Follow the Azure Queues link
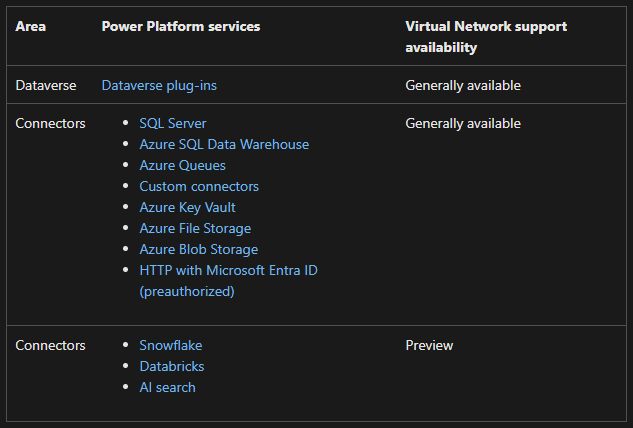This screenshot has width=633, height=428. click(x=182, y=165)
